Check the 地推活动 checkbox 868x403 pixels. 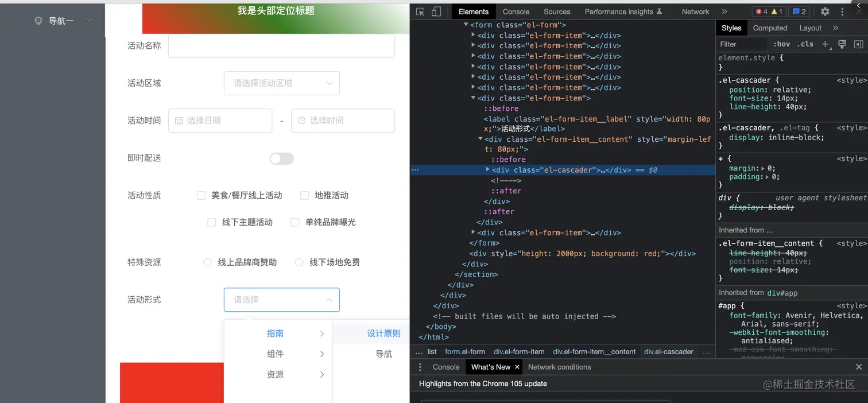(305, 196)
